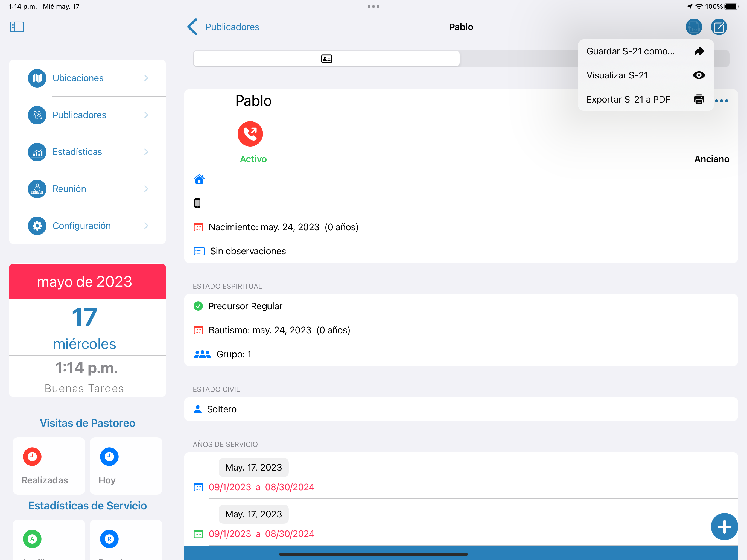Tap the blue calendar icon in service years

pos(198,487)
